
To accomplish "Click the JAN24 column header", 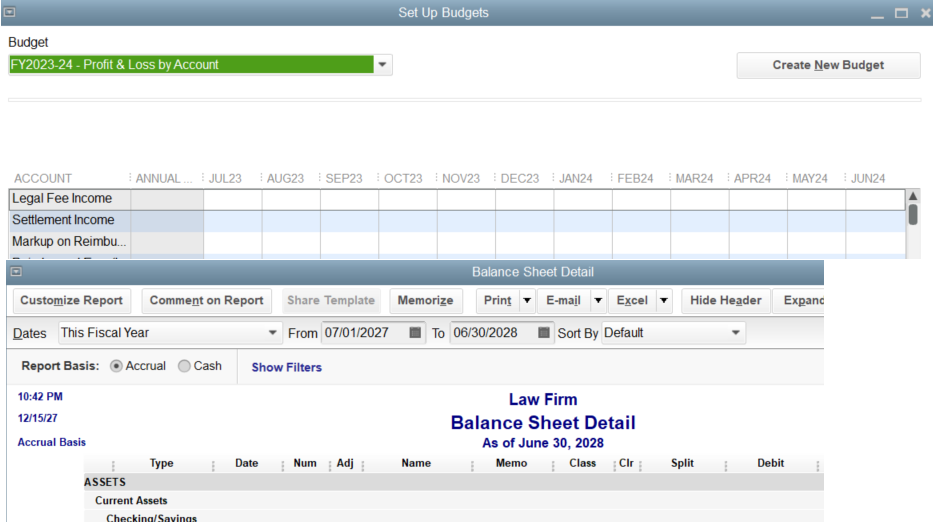I will click(x=575, y=179).
